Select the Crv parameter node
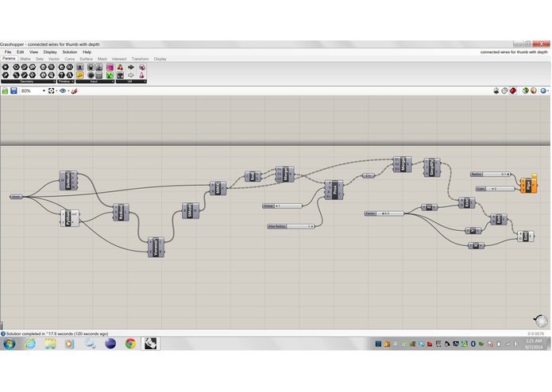This screenshot has width=552, height=392. click(x=369, y=175)
